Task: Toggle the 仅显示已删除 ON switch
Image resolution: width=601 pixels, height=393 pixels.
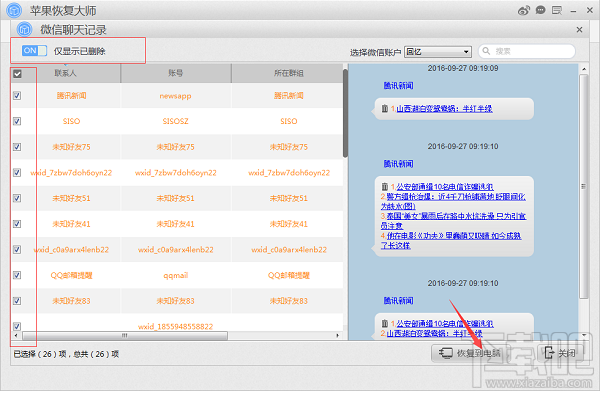Action: [x=34, y=51]
